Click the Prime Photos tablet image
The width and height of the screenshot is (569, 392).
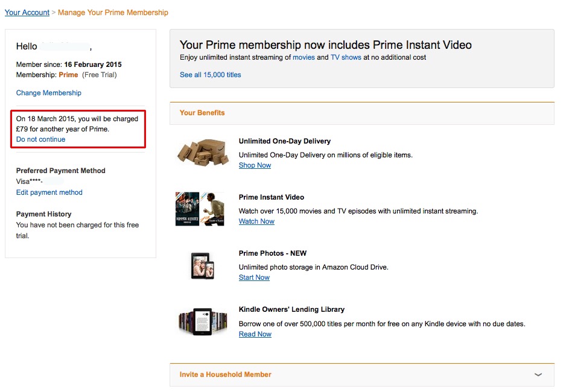[200, 265]
